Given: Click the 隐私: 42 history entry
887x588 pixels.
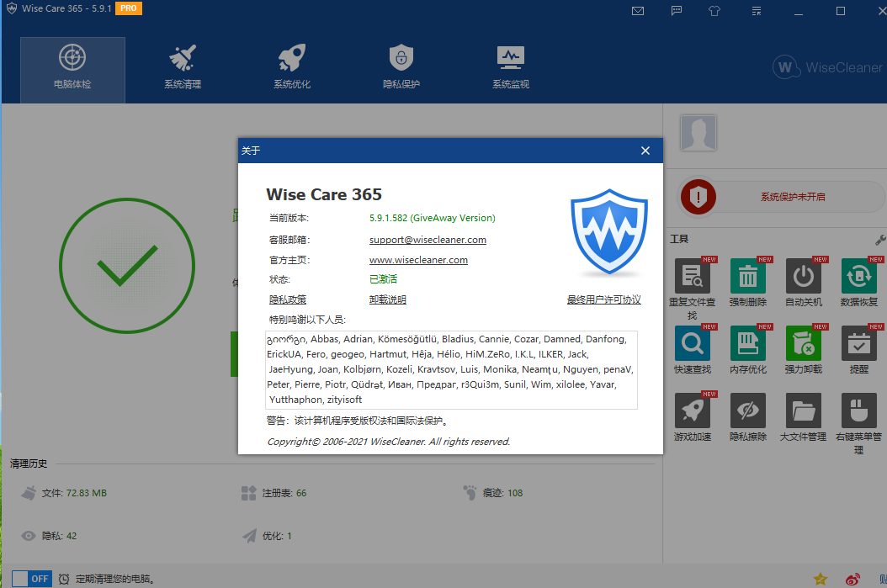Looking at the screenshot, I should click(49, 536).
